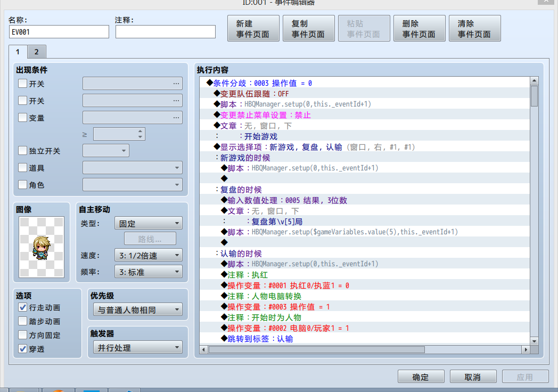The width and height of the screenshot is (558, 392).
Task: Select the 注释:人物电脑转换 comment line
Action: tap(365, 296)
